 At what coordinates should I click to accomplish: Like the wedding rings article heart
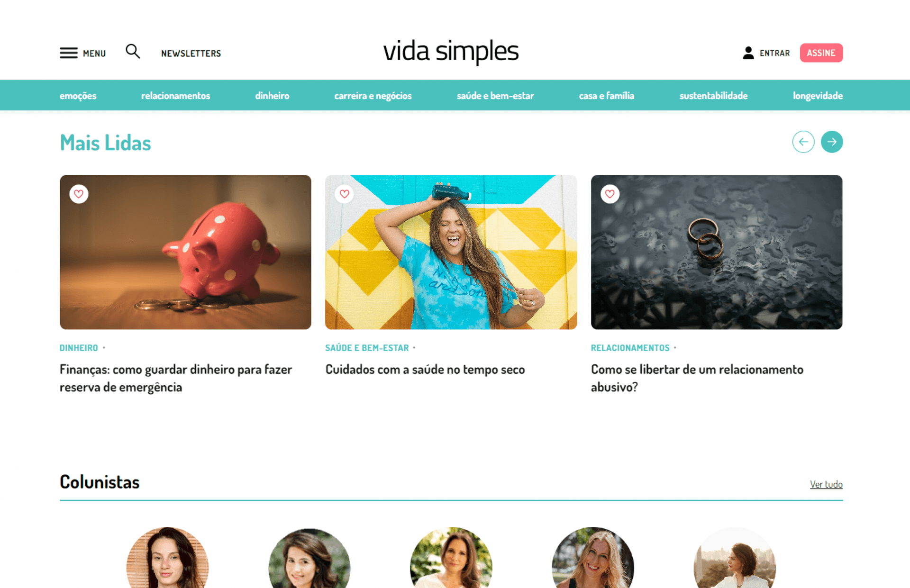tap(610, 194)
